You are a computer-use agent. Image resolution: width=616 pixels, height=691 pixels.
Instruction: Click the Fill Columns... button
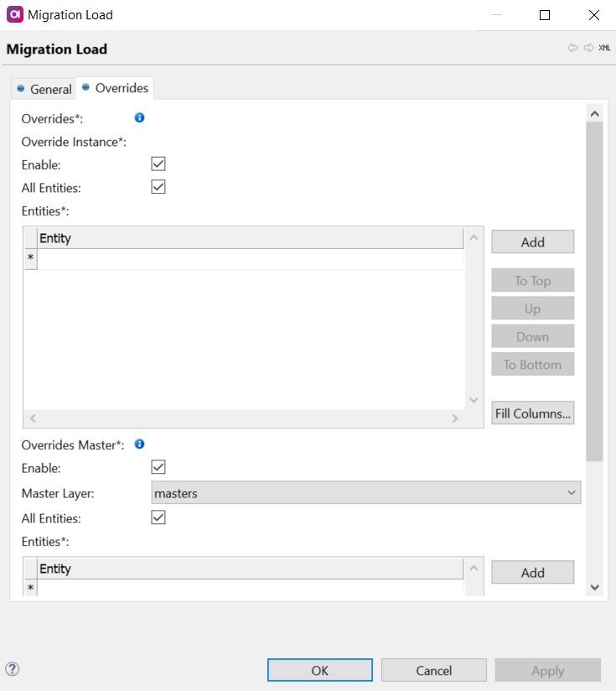tap(532, 413)
